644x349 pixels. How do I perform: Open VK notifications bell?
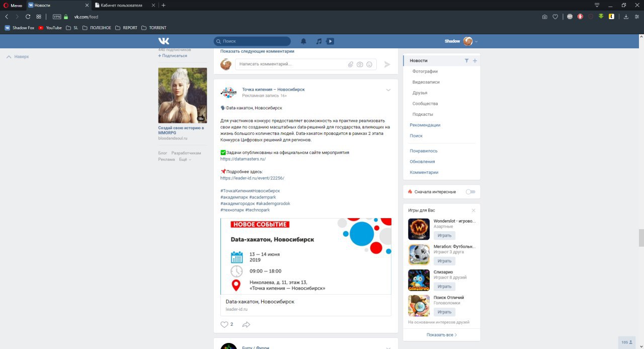(x=303, y=41)
